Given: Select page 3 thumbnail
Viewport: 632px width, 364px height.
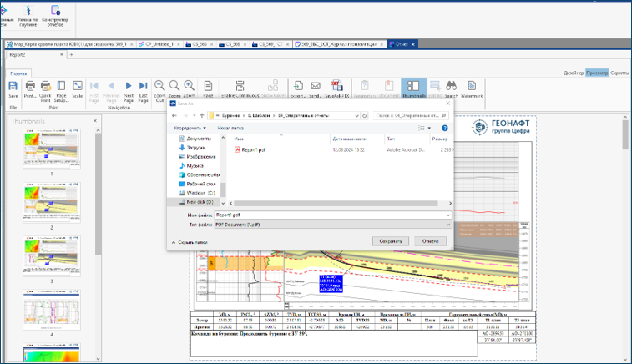Looking at the screenshot, I should click(52, 256).
